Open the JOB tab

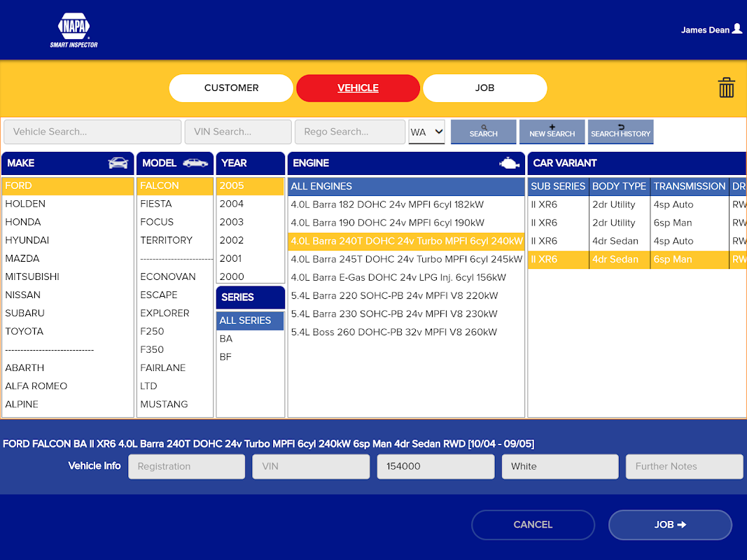[484, 88]
